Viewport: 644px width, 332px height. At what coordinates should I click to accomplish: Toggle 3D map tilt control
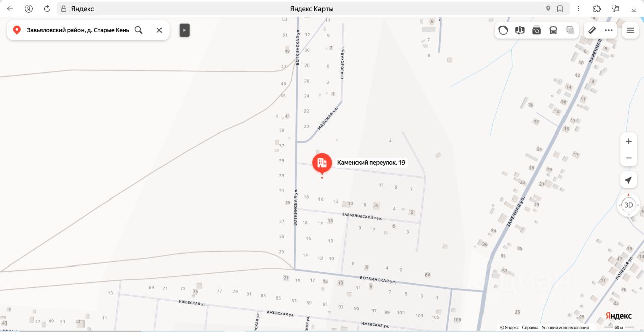628,205
